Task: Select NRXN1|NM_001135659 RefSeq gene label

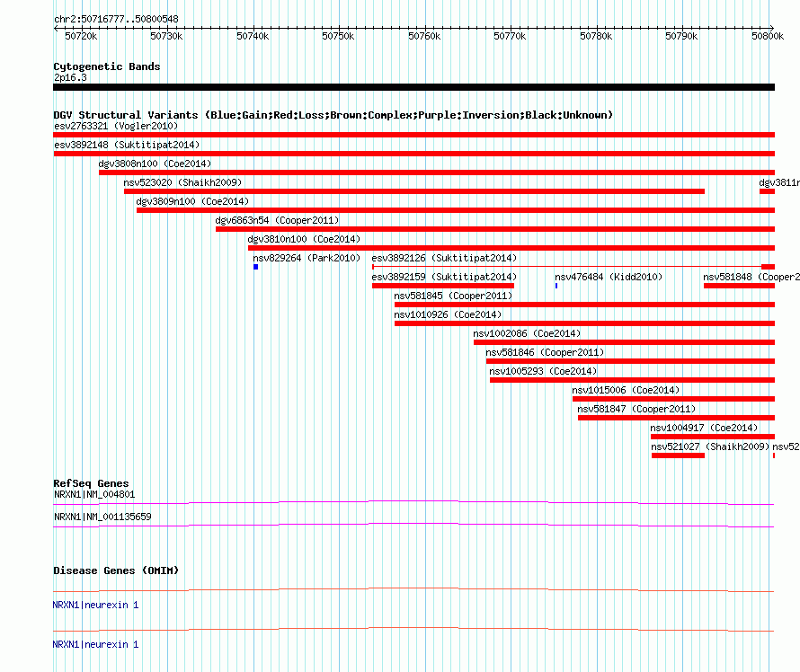Action: 102,517
